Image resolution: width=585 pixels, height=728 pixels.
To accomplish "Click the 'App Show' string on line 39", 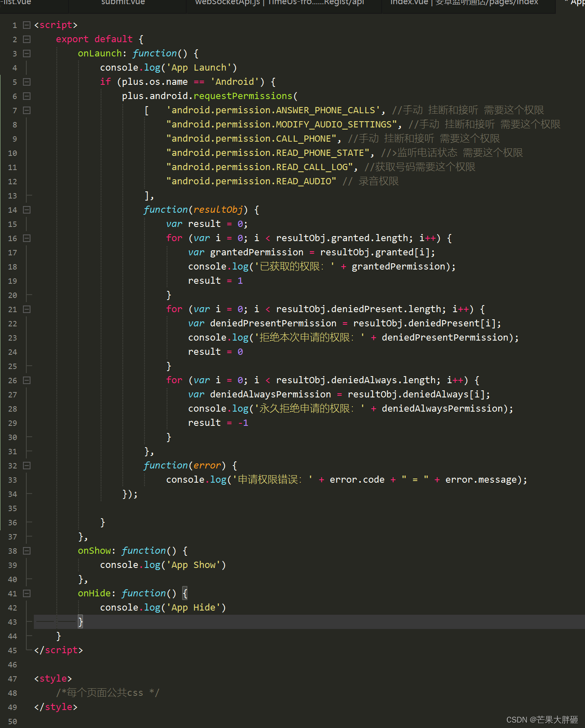I will pyautogui.click(x=193, y=565).
